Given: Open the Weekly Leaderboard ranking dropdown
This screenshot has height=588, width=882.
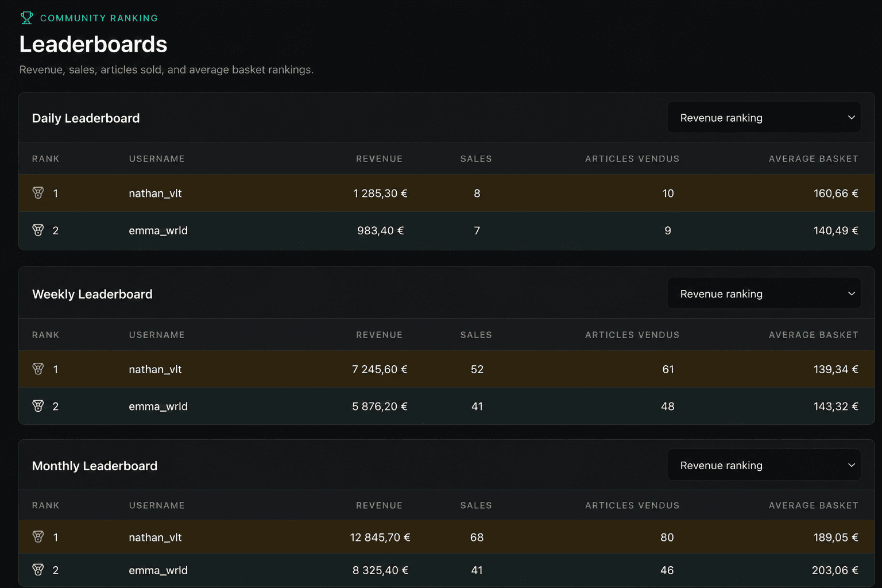Looking at the screenshot, I should (x=764, y=293).
